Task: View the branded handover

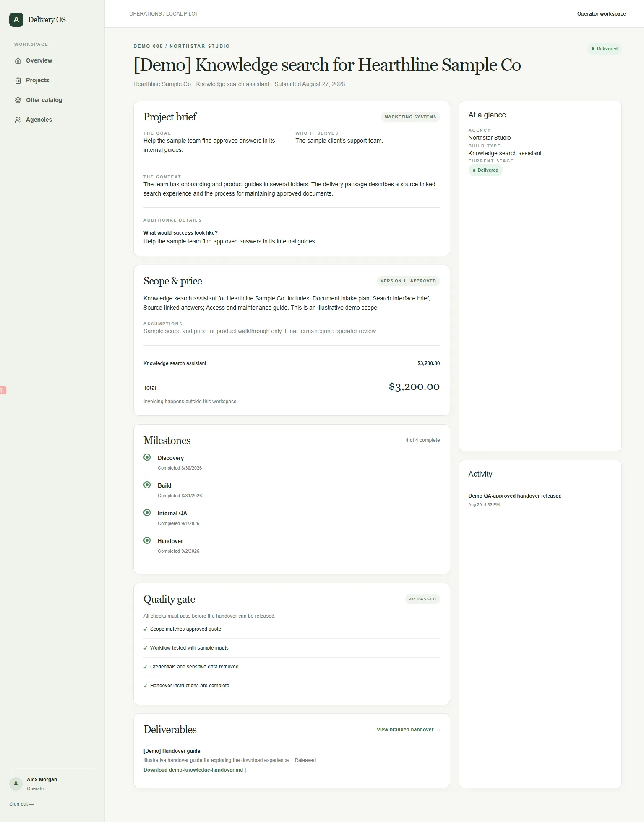Action: tap(408, 730)
